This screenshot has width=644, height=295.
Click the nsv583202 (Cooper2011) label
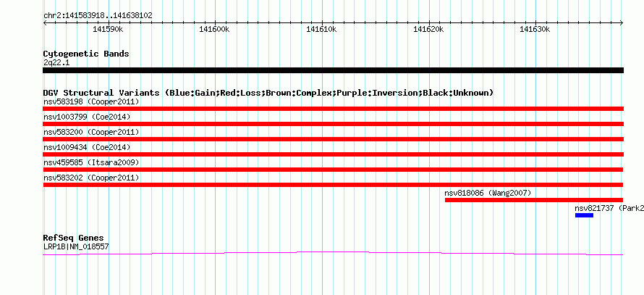click(91, 178)
